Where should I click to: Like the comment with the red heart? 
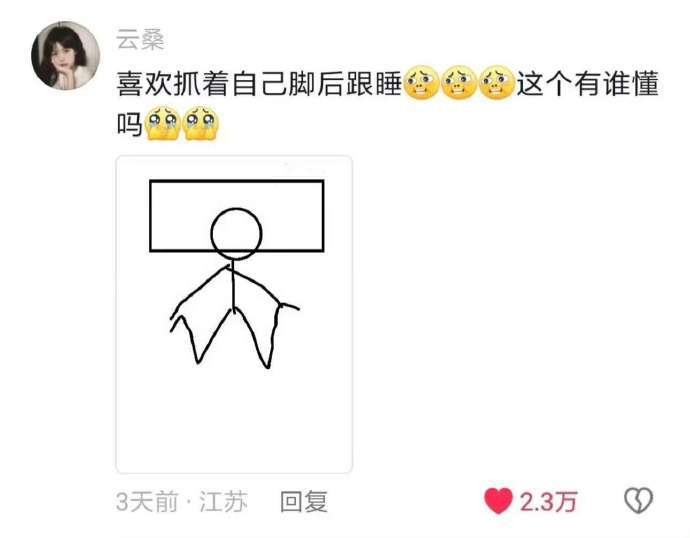click(498, 501)
